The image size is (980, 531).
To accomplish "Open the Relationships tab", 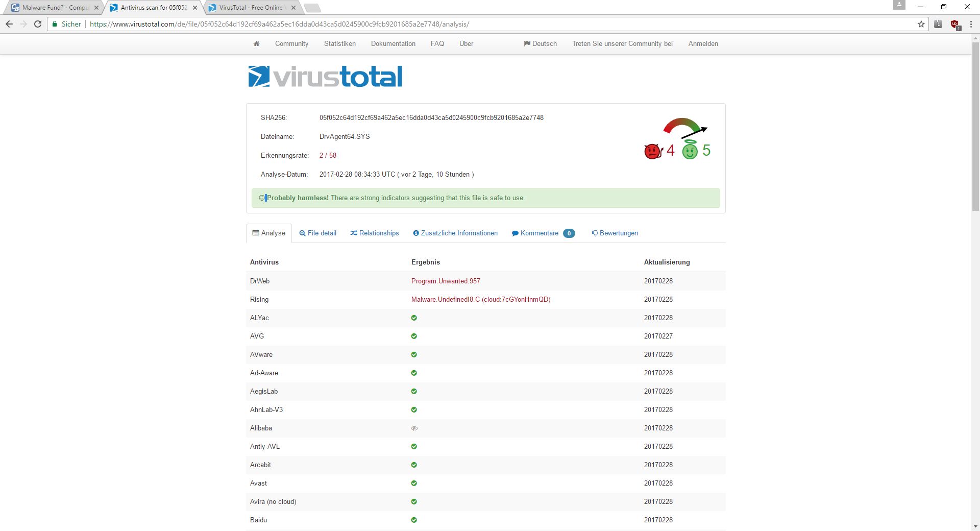I will (375, 233).
